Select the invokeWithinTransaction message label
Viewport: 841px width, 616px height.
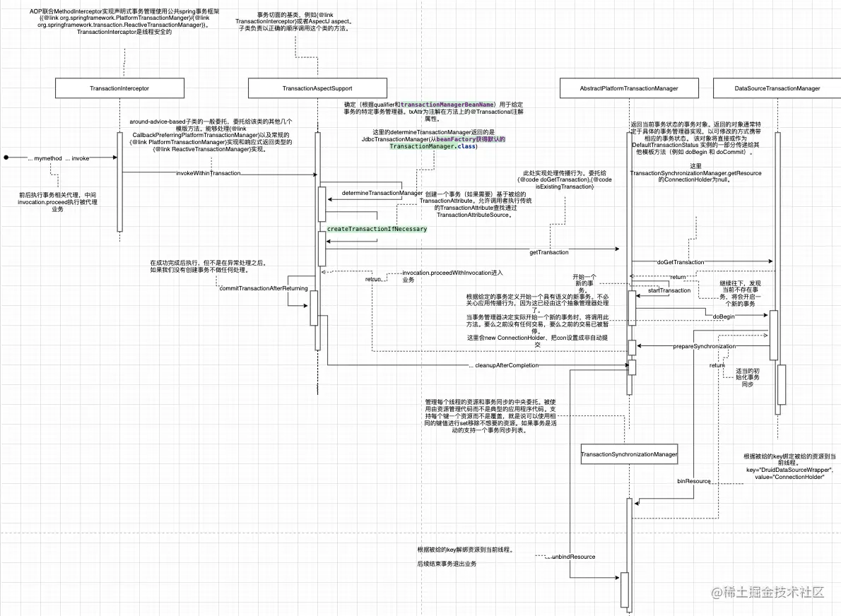pyautogui.click(x=208, y=173)
